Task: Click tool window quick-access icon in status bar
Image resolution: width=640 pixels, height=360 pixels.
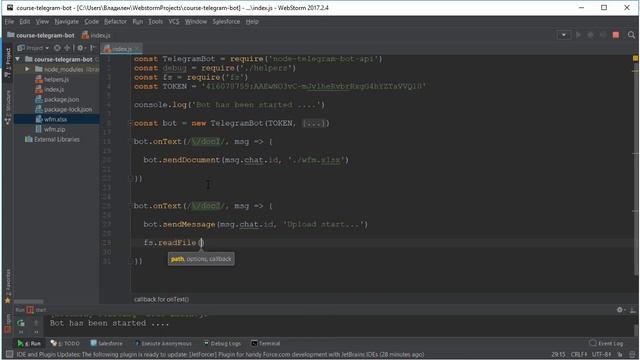Action: (9, 355)
